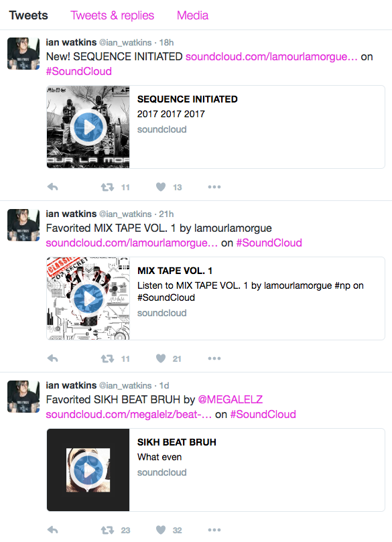Image resolution: width=392 pixels, height=542 pixels.
Task: Open more options on SIKH BEAT BRUH tweet
Action: point(214,530)
